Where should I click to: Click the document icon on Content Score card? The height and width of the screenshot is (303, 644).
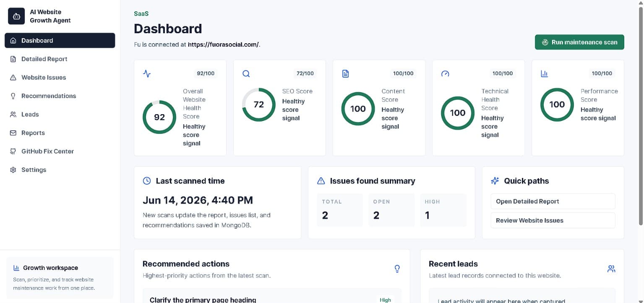point(346,74)
